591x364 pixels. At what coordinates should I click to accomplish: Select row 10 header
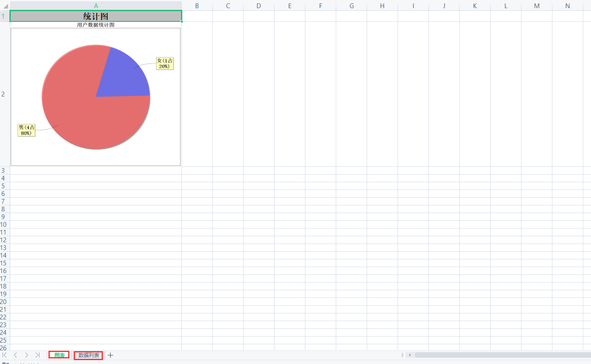[5, 225]
